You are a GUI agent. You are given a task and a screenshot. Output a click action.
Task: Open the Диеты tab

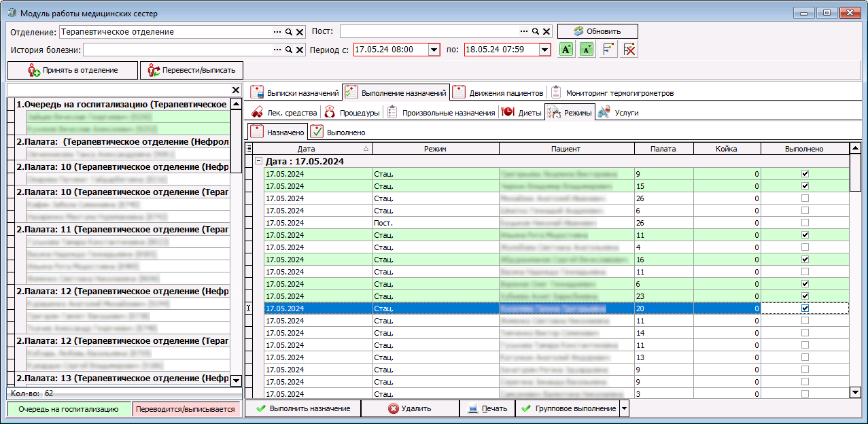[x=522, y=113]
